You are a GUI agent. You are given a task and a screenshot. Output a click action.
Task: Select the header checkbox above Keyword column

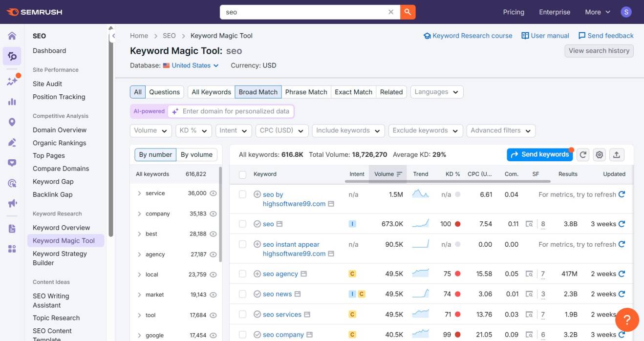242,173
